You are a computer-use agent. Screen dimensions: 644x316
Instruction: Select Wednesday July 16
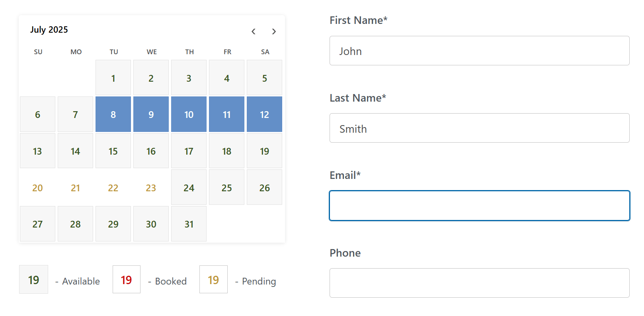tap(151, 151)
